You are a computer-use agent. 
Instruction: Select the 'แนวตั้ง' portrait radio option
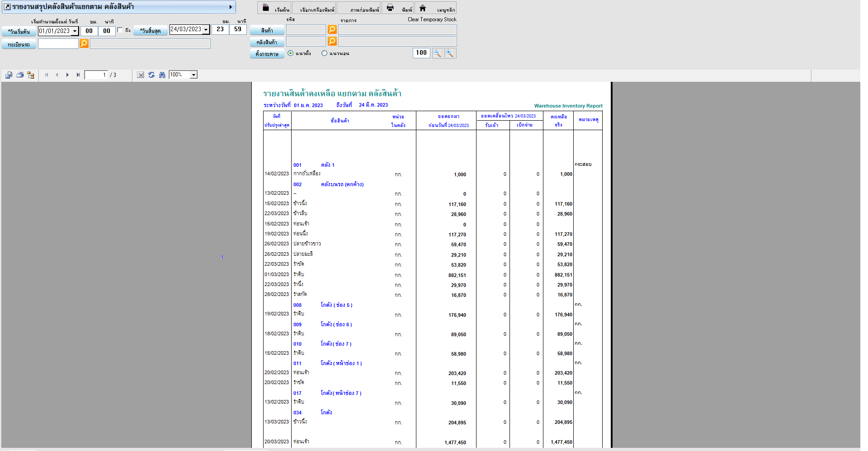click(x=291, y=53)
